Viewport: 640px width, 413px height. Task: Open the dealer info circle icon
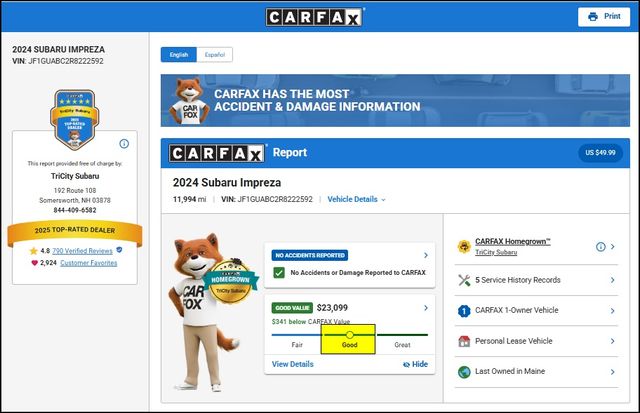click(124, 144)
